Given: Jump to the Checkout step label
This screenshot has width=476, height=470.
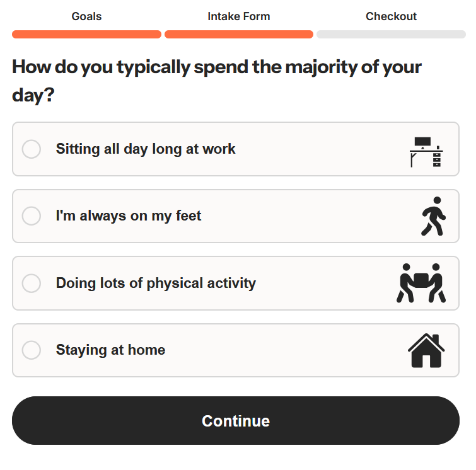Looking at the screenshot, I should tap(391, 16).
